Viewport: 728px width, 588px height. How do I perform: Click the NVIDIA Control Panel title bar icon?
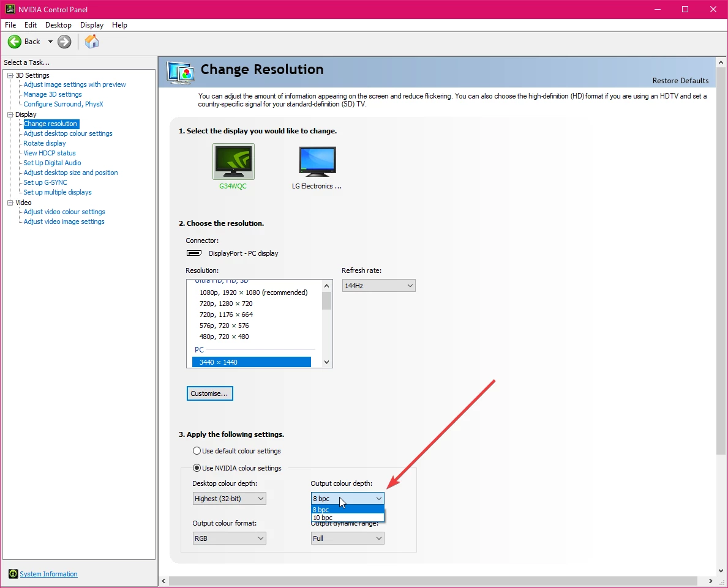tap(10, 9)
